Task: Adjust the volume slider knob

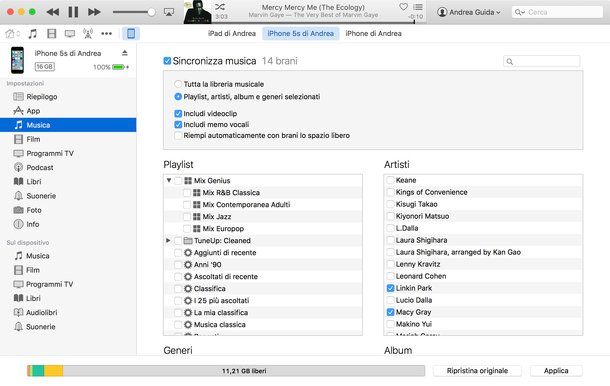Action: coord(151,12)
